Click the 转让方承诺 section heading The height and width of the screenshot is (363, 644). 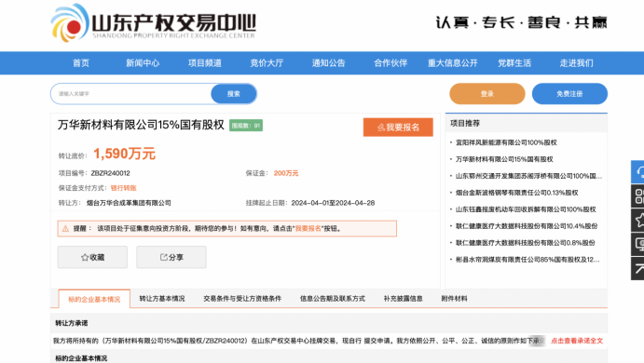[x=72, y=323]
